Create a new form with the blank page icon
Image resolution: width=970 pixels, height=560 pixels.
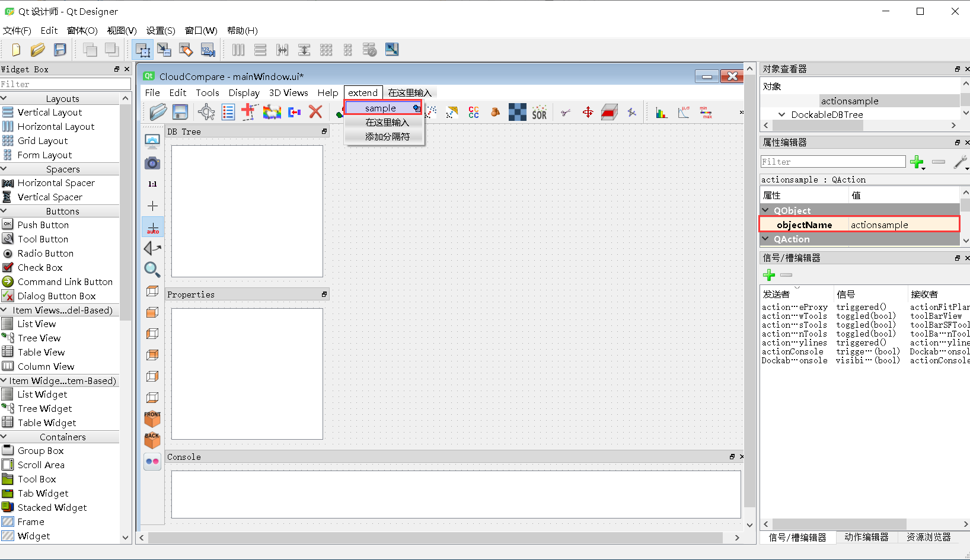tap(16, 50)
